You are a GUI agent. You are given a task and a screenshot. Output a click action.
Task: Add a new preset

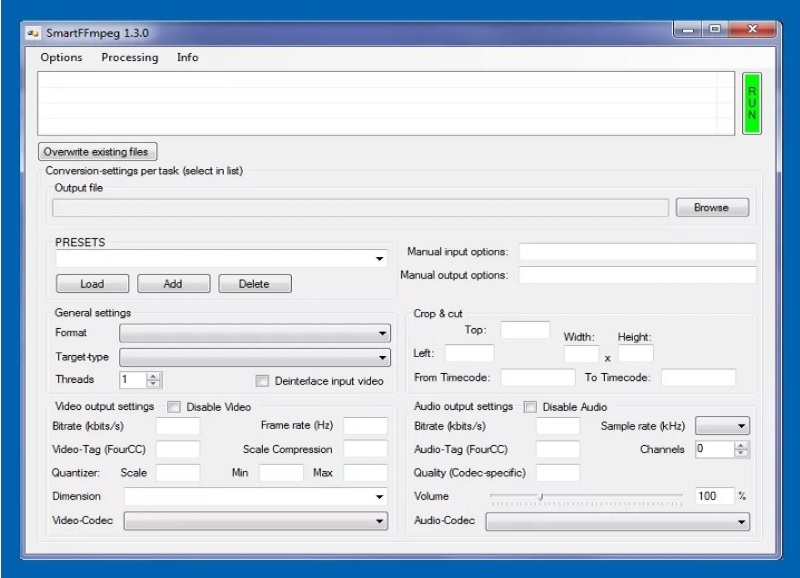pyautogui.click(x=173, y=283)
